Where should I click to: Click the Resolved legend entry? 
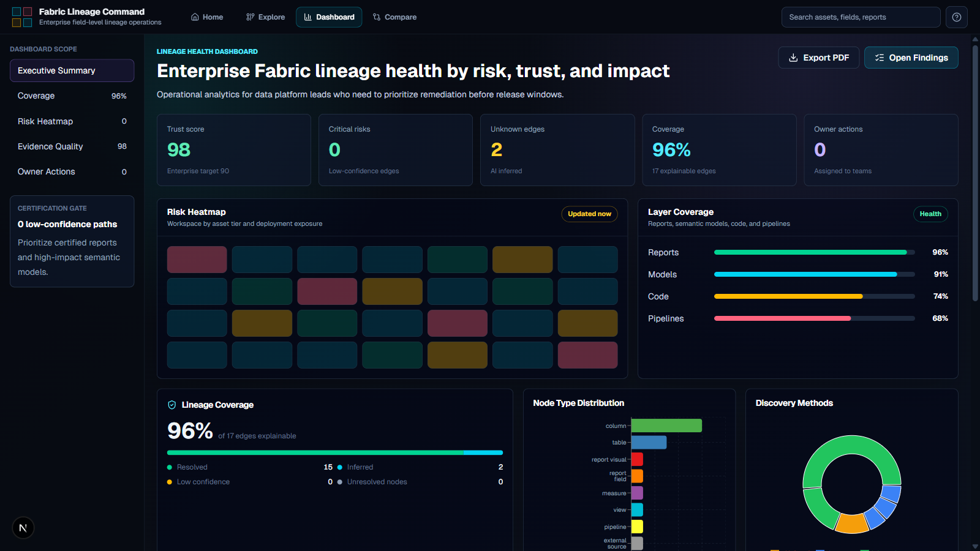coord(250,467)
